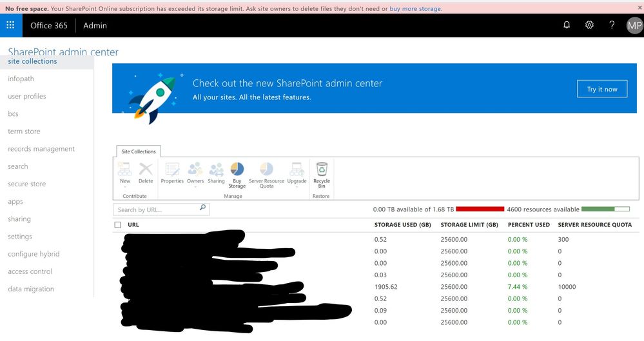This screenshot has width=644, height=341.
Task: Click the SERVER RESOURCE QUOTA column header
Action: pyautogui.click(x=595, y=225)
